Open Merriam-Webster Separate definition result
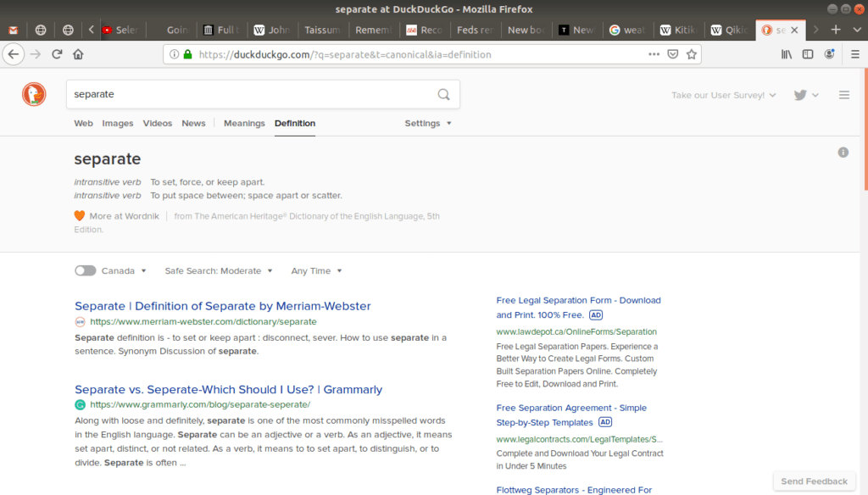868x495 pixels. [x=223, y=306]
